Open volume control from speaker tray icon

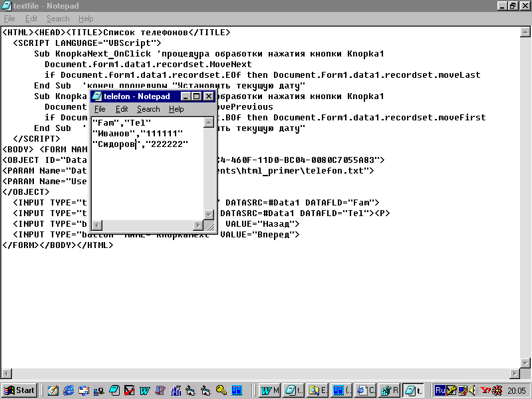click(x=472, y=390)
